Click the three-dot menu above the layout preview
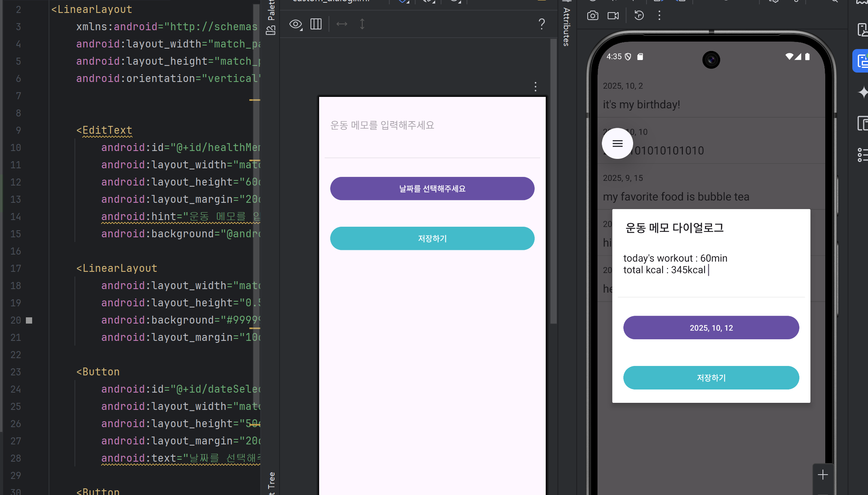The width and height of the screenshot is (868, 495). 535,87
